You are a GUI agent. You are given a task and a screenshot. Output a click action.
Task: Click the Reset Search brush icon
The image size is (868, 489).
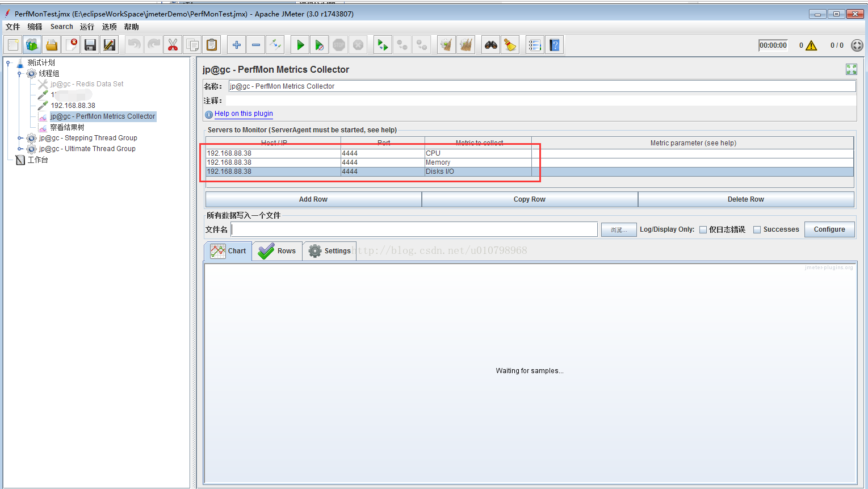click(x=510, y=45)
